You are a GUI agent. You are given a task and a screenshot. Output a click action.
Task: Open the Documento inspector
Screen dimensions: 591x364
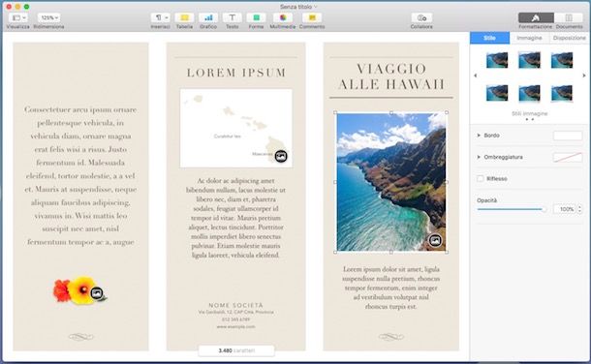(569, 17)
